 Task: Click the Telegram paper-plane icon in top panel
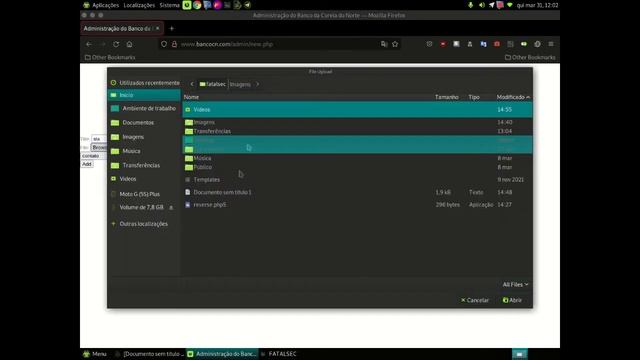click(x=248, y=5)
